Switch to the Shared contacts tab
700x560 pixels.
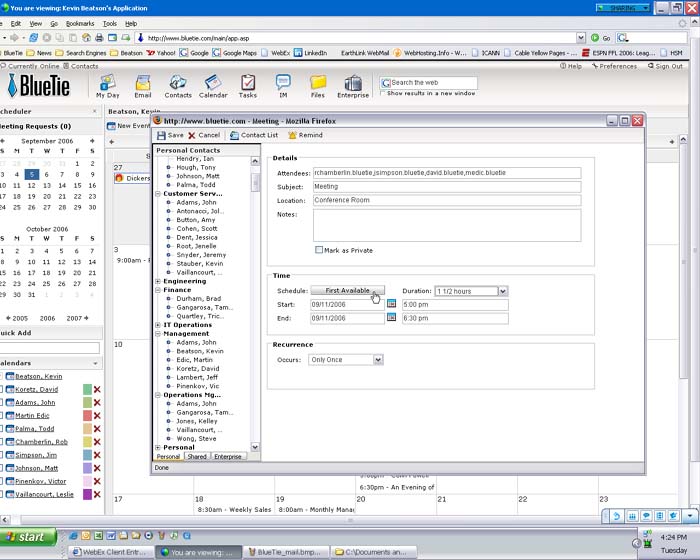[197, 456]
